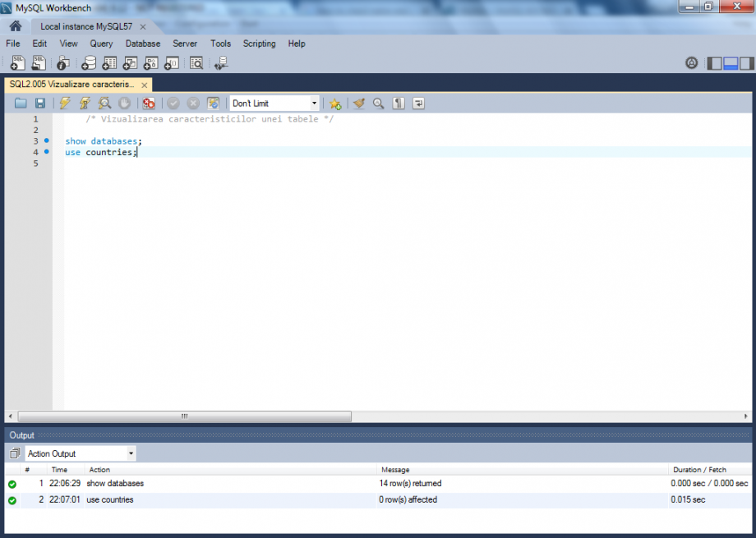The height and width of the screenshot is (538, 756).
Task: Toggle auto-commit mode
Action: [213, 103]
